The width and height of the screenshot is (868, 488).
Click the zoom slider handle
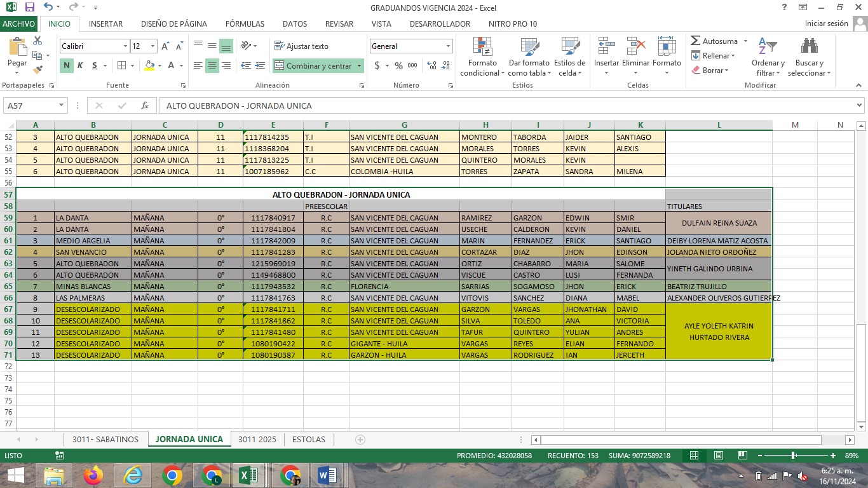[794, 456]
